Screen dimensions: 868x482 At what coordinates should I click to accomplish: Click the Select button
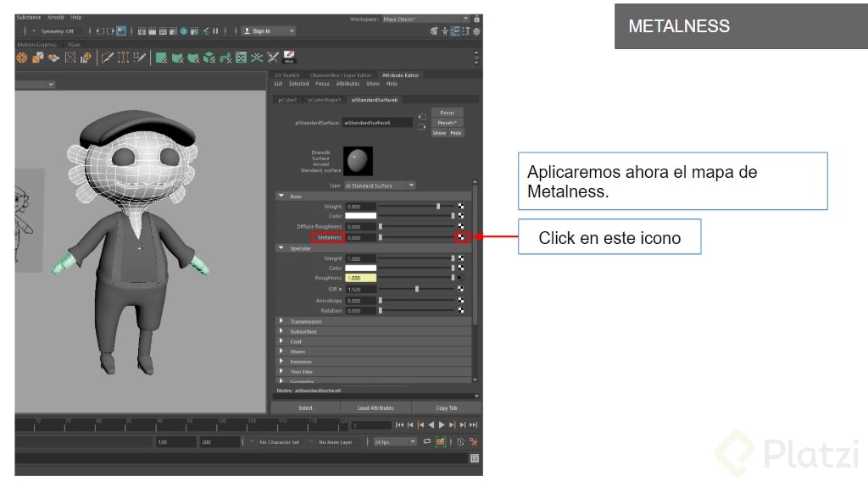305,407
